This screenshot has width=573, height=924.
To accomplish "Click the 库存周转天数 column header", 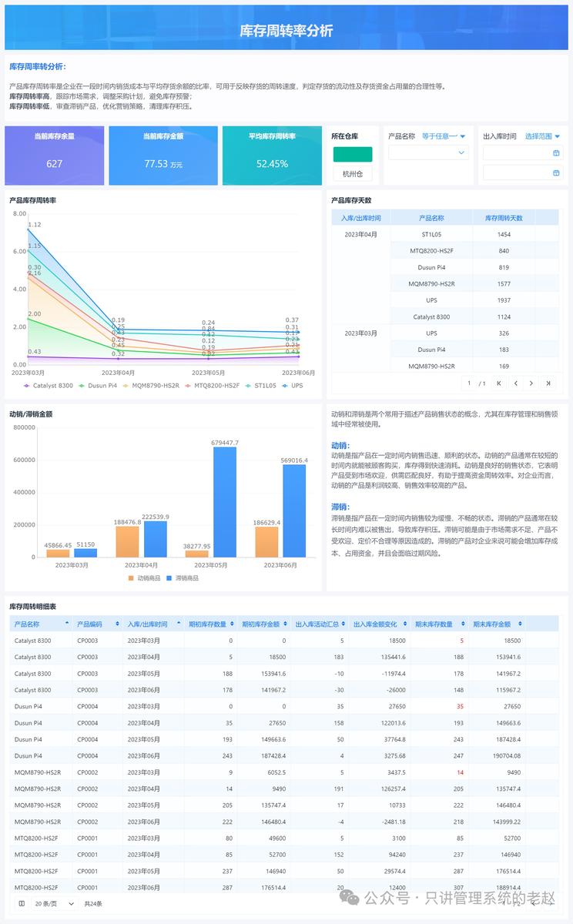I will pyautogui.click(x=504, y=218).
